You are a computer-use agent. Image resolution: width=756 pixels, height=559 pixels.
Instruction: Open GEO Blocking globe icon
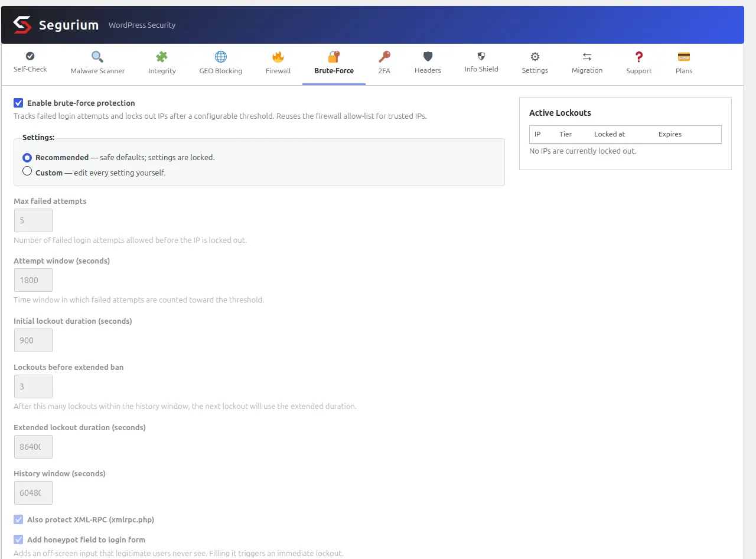tap(221, 57)
